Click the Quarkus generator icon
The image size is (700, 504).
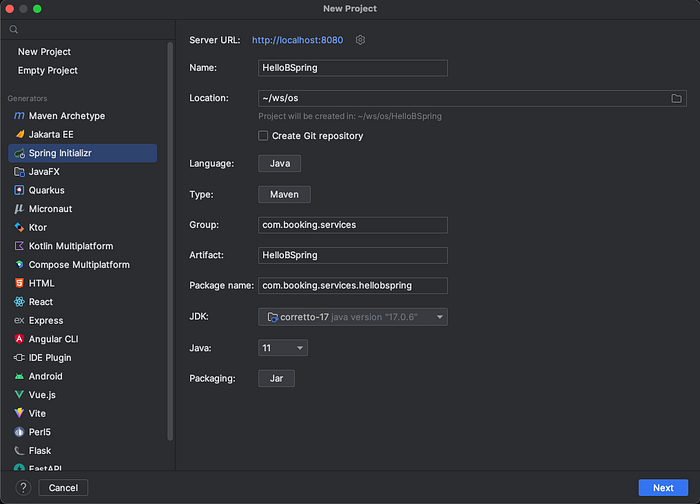19,190
